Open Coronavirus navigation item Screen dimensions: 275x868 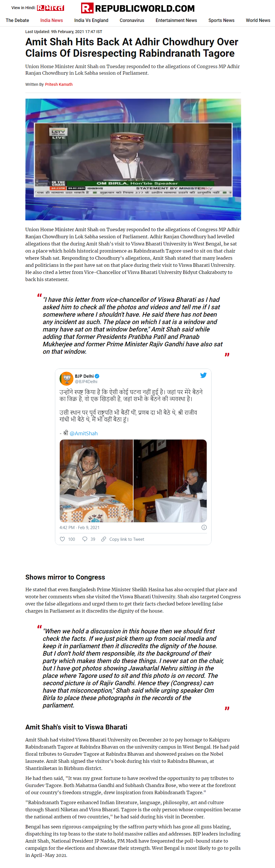click(x=132, y=20)
